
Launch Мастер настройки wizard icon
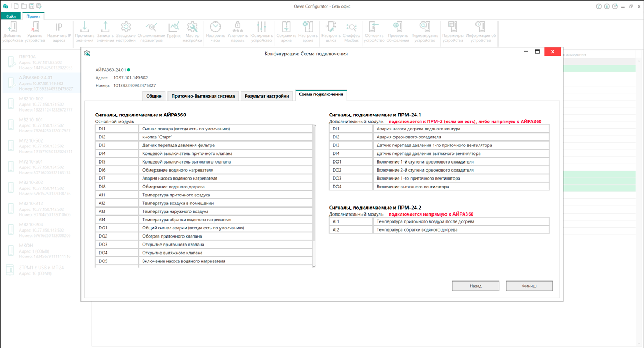click(192, 27)
